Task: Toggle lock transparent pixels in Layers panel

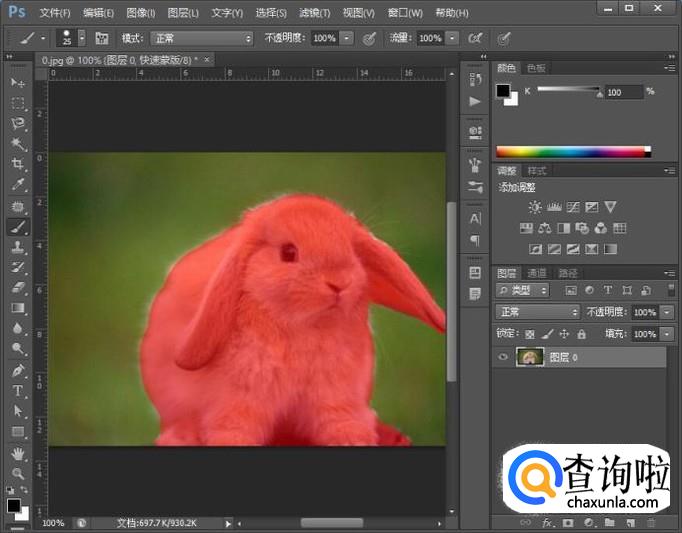Action: click(530, 334)
